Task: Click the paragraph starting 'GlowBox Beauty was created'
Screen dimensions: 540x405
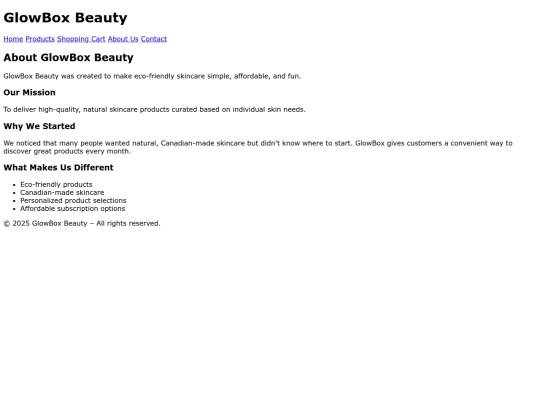Action: pyautogui.click(x=152, y=76)
